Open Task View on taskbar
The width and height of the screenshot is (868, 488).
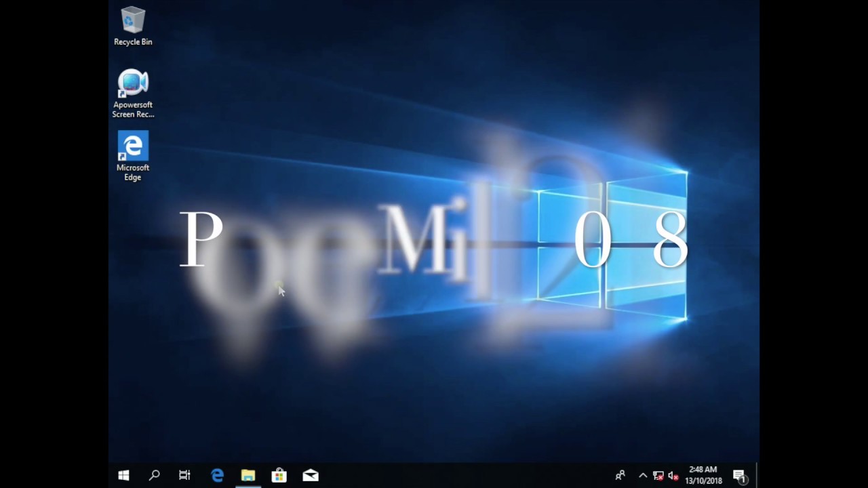(184, 475)
